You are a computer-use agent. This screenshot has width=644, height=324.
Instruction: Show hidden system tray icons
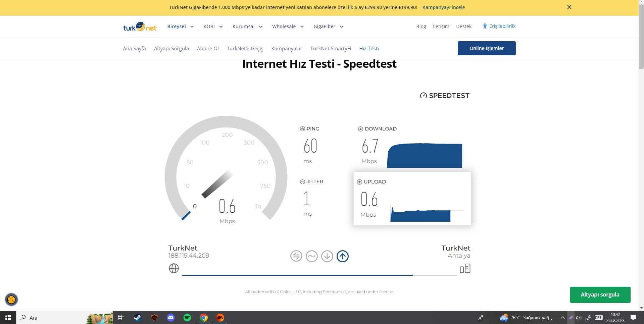coord(563,318)
